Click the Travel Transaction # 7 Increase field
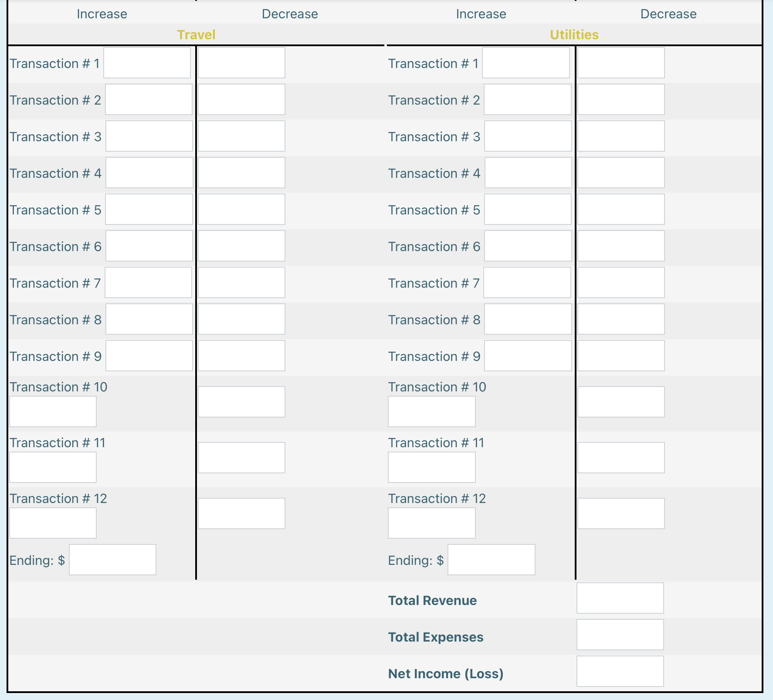The width and height of the screenshot is (773, 700). coord(148,282)
